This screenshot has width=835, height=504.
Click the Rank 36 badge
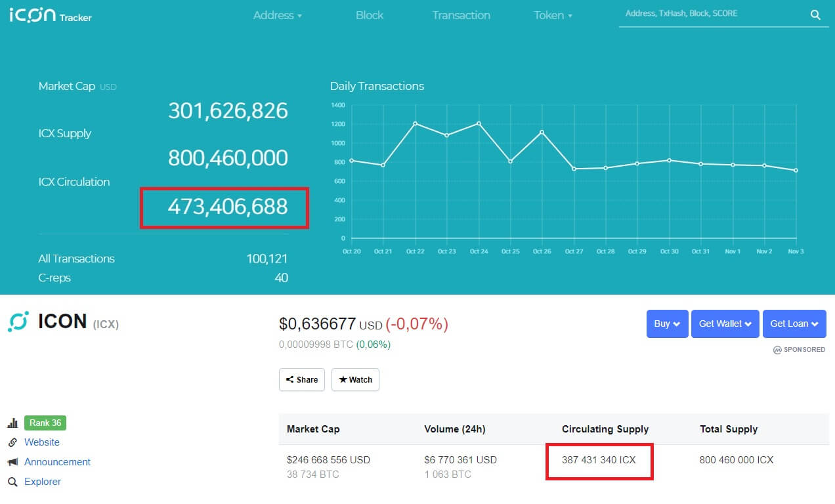click(x=45, y=423)
